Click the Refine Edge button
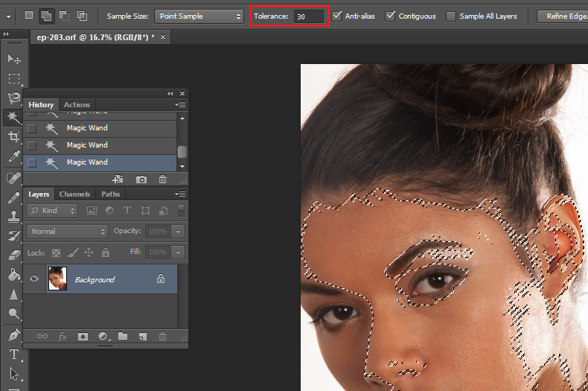The height and width of the screenshot is (391, 588). tap(563, 16)
